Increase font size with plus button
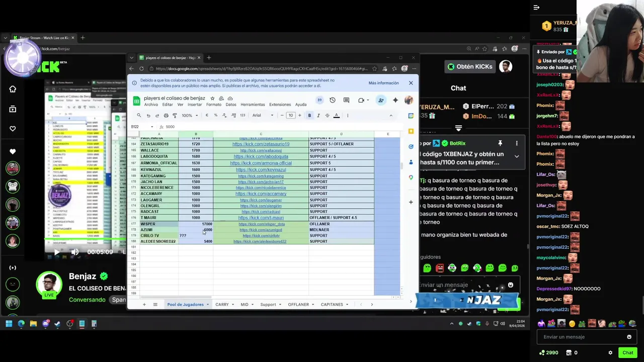Screen dimensions: 644x362 click(299, 116)
